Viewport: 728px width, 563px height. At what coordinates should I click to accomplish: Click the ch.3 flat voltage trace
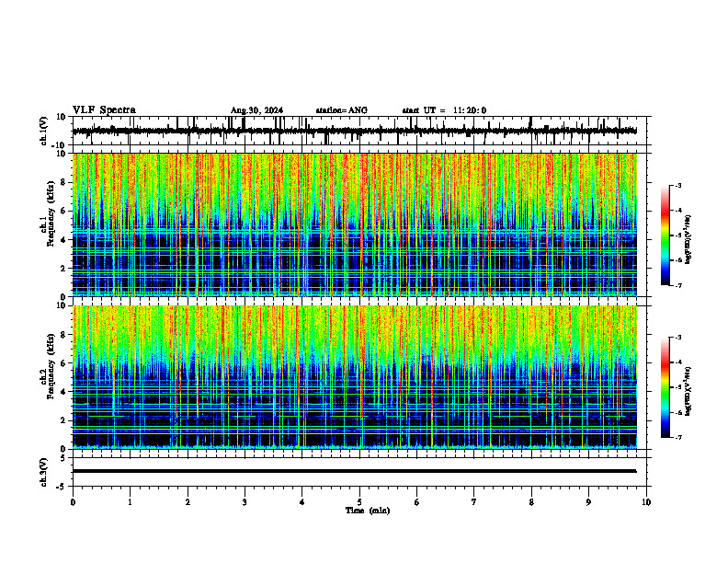[x=354, y=471]
